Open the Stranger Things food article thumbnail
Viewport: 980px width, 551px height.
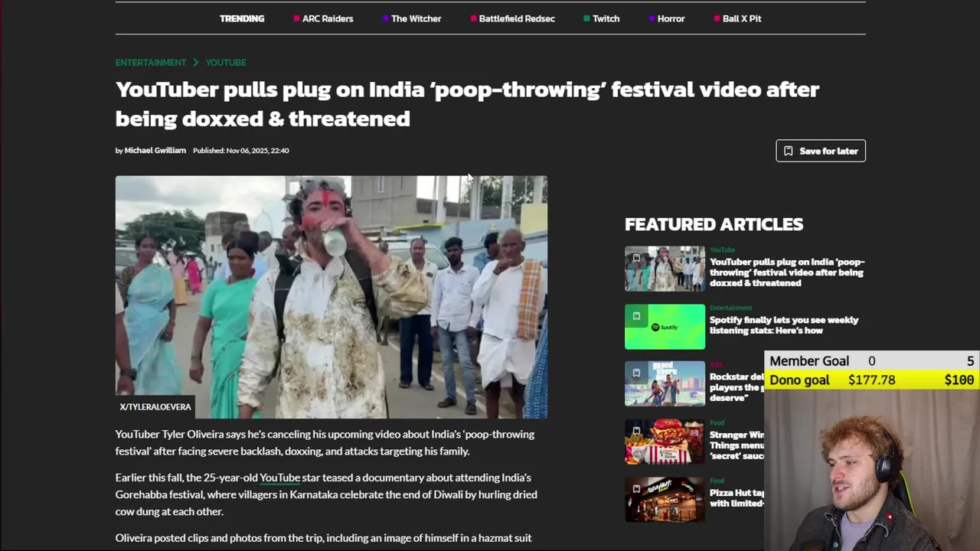tap(665, 442)
